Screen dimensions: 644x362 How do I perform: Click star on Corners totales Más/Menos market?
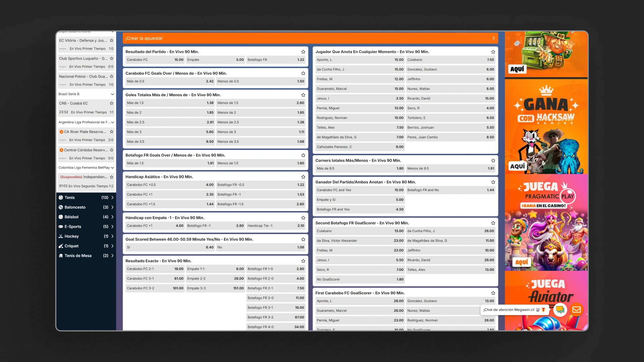pyautogui.click(x=493, y=161)
